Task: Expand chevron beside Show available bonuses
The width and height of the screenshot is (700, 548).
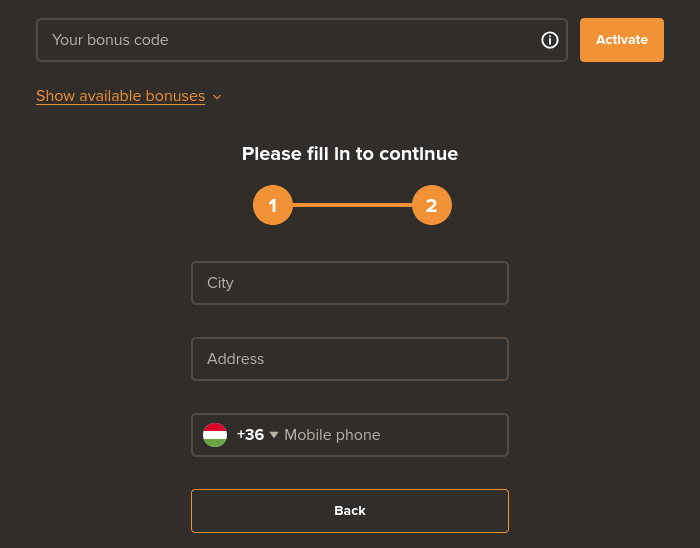Action: pyautogui.click(x=217, y=97)
